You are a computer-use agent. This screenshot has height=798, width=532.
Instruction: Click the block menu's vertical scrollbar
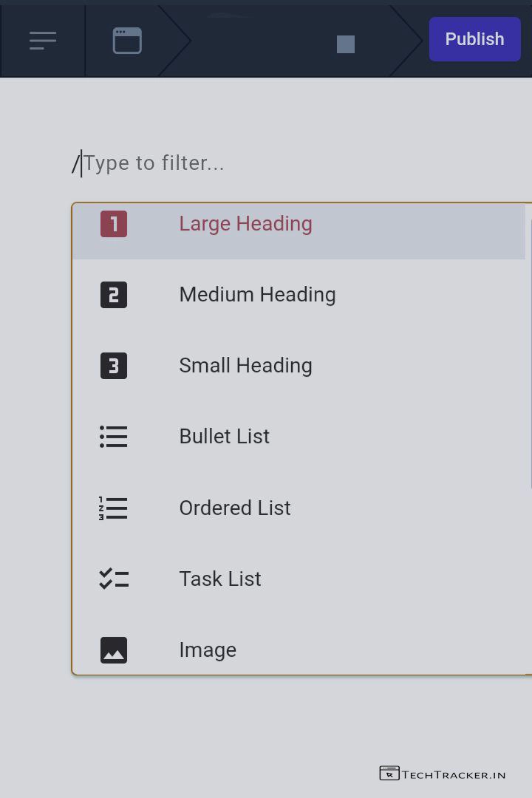click(x=530, y=355)
